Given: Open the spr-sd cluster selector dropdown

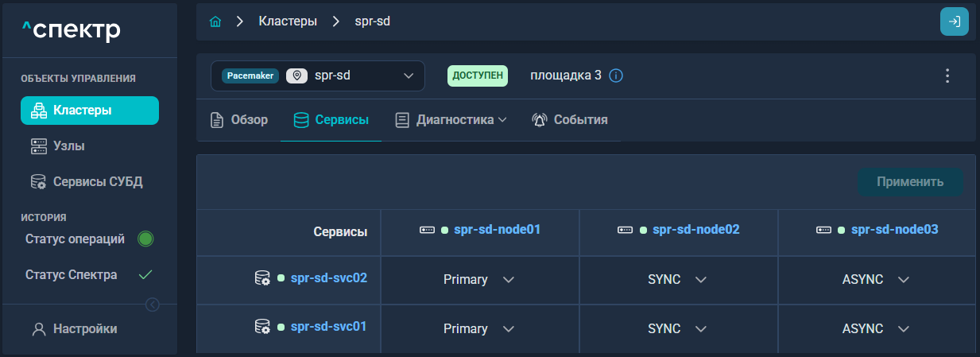Looking at the screenshot, I should tap(318, 76).
